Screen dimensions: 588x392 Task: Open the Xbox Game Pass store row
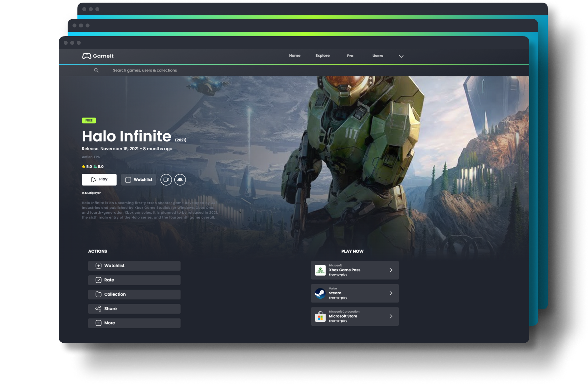point(355,270)
